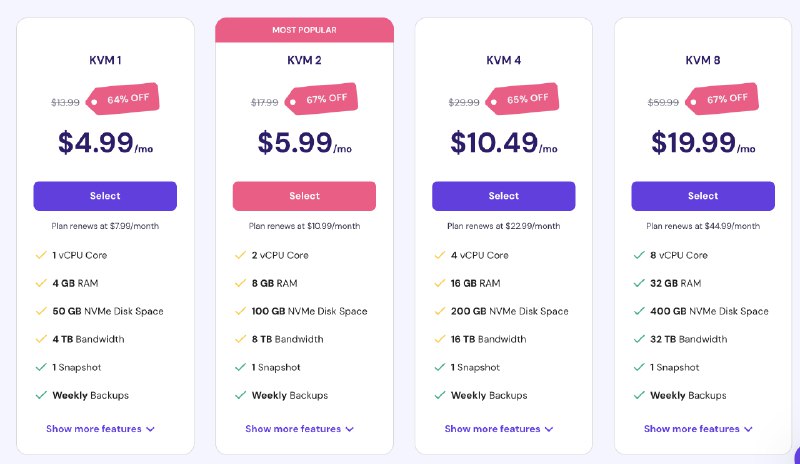
Task: Click the checkmark next to 8 GB RAM
Action: point(240,283)
